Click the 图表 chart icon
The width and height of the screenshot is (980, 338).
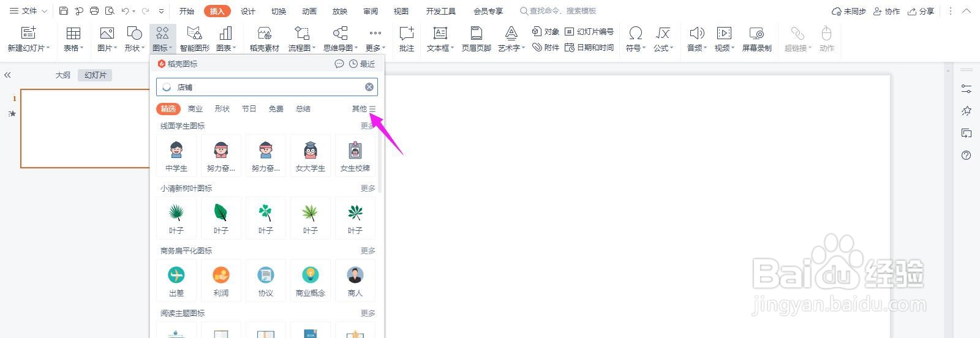(225, 33)
